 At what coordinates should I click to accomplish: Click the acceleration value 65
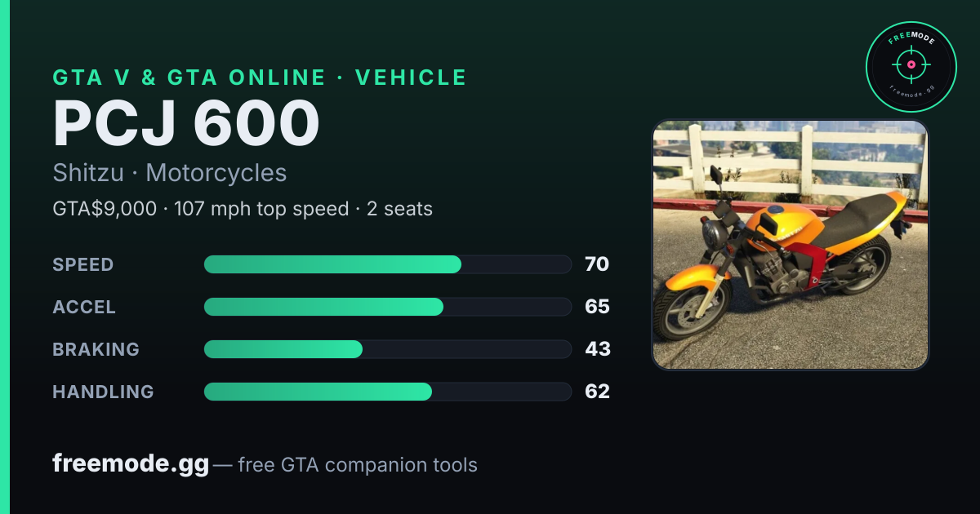click(x=597, y=307)
